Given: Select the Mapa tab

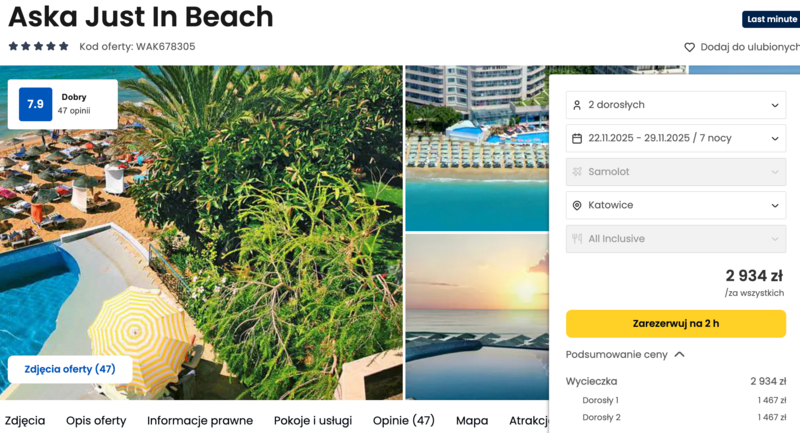Looking at the screenshot, I should (472, 421).
